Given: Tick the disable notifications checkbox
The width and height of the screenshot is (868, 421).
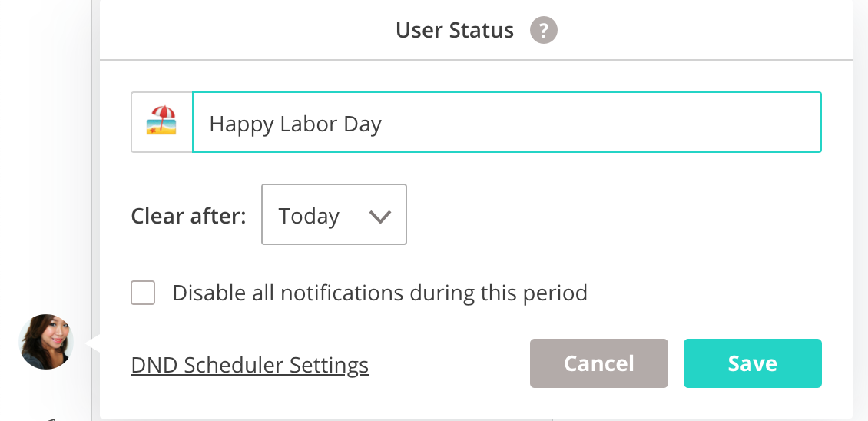Looking at the screenshot, I should (x=143, y=293).
